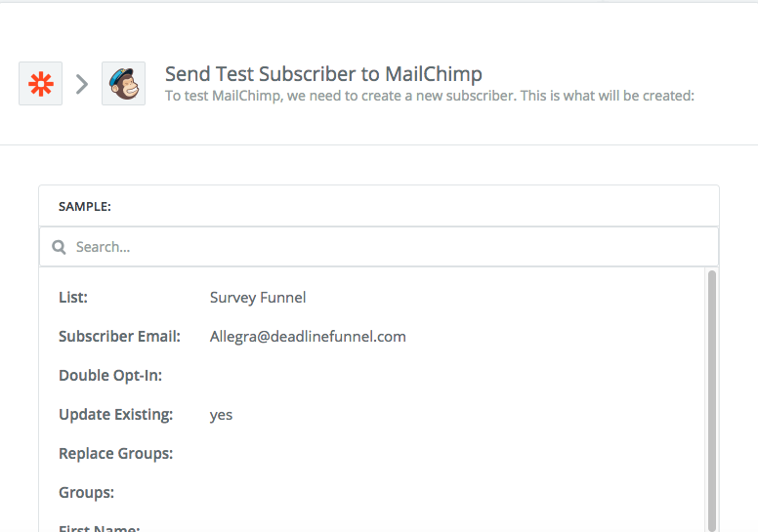Click the Send Test Subscriber to MailChimp heading
The height and width of the screenshot is (532, 758).
point(323,74)
